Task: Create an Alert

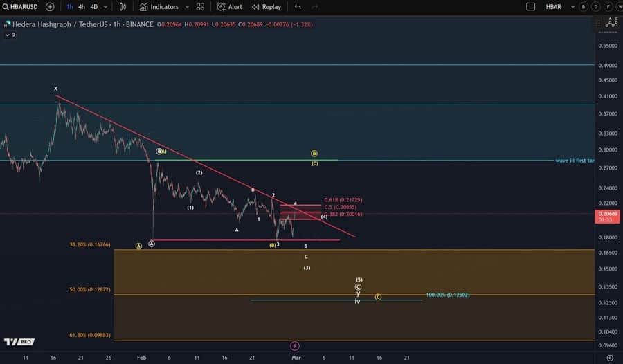Action: coord(229,7)
